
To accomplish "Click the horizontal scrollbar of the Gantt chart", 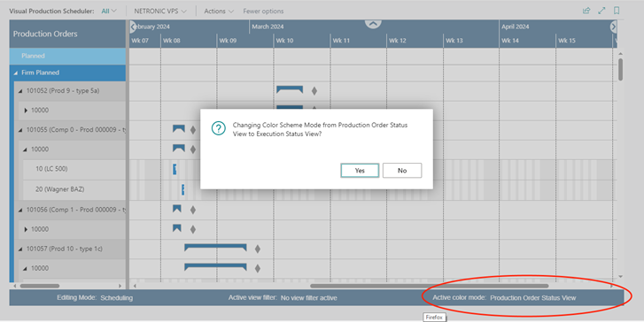I will (430, 286).
